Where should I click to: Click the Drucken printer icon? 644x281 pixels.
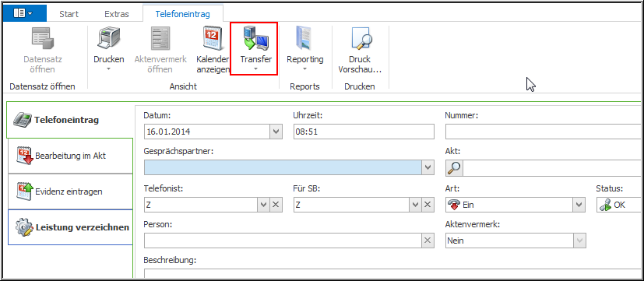pyautogui.click(x=109, y=39)
